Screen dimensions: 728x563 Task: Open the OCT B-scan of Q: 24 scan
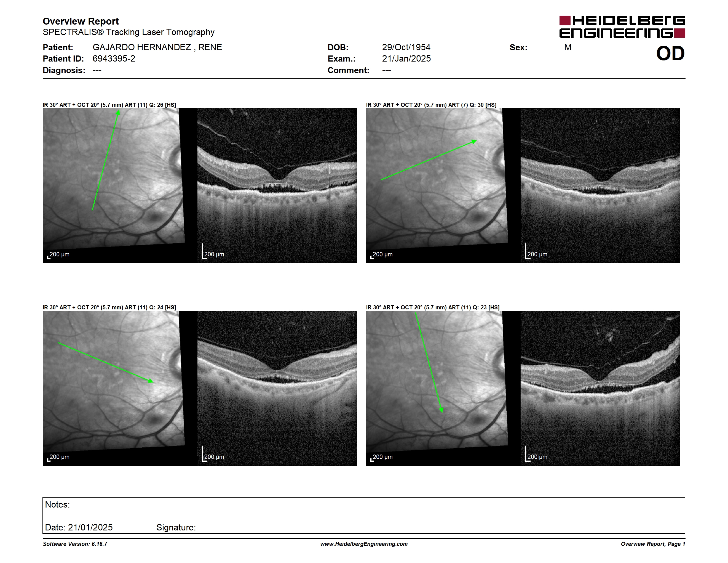pos(277,388)
